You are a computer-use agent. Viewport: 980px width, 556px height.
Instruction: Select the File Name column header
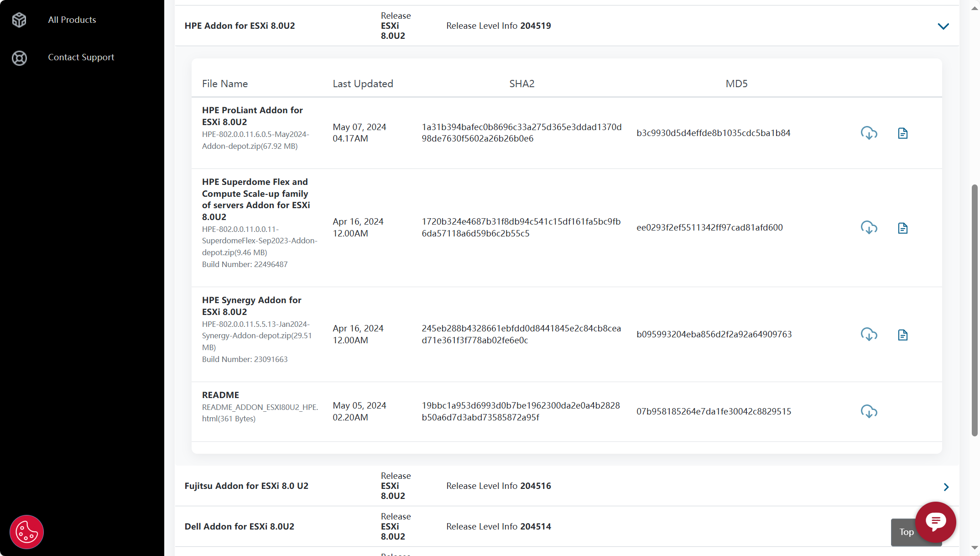tap(225, 84)
